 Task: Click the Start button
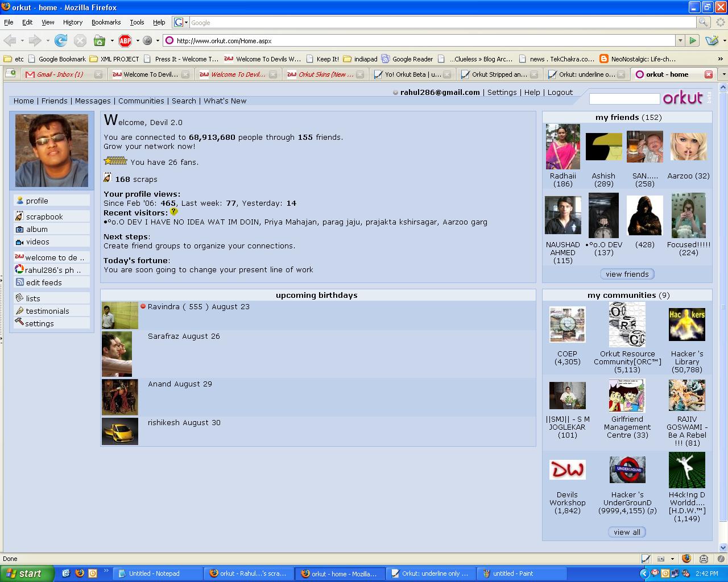pos(27,573)
